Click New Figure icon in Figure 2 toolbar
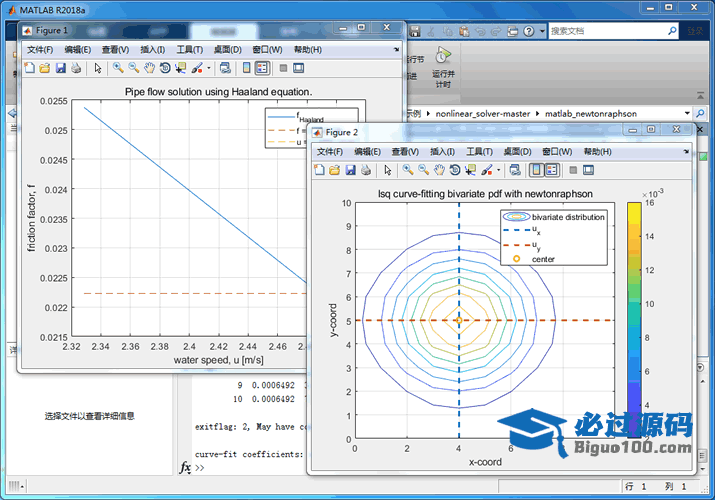The width and height of the screenshot is (715, 500). [320, 170]
